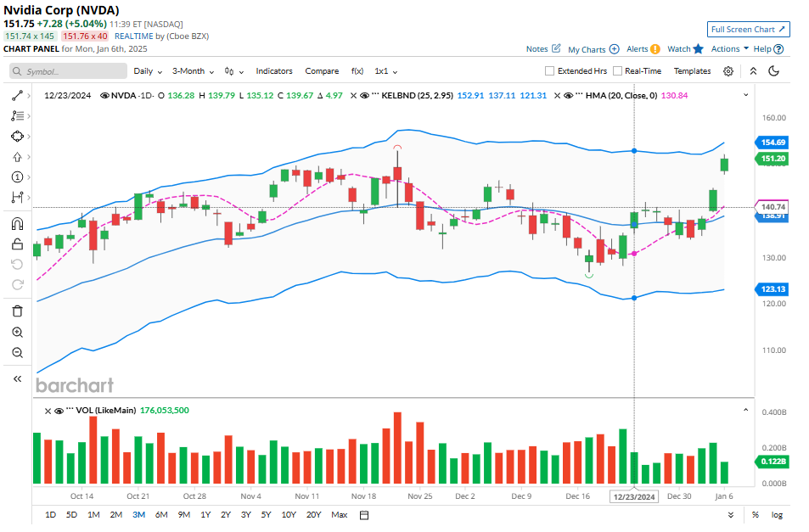This screenshot has width=809, height=532.
Task: Check the Real-Time checkbox
Action: pos(618,71)
